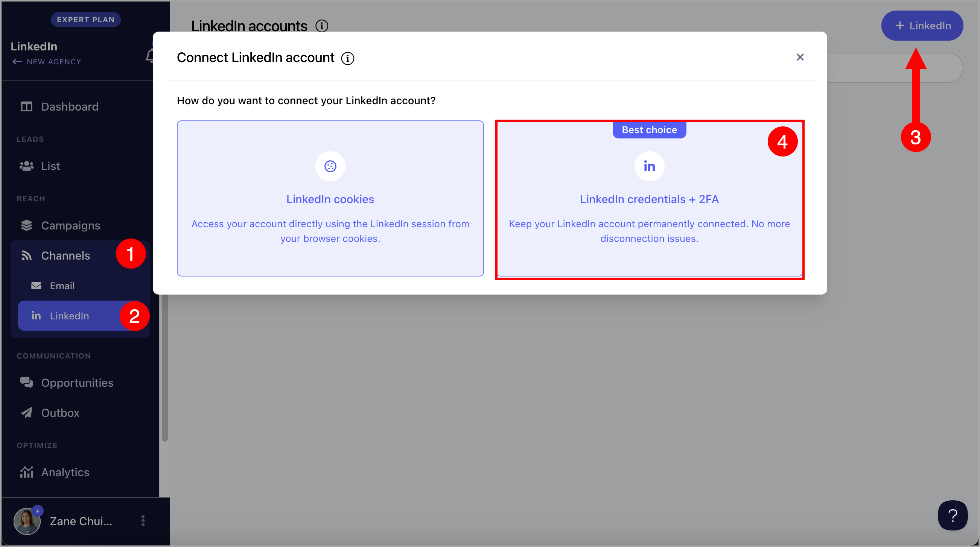Click the sidebar vertical scrollbar
The image size is (980, 547).
(x=165, y=367)
